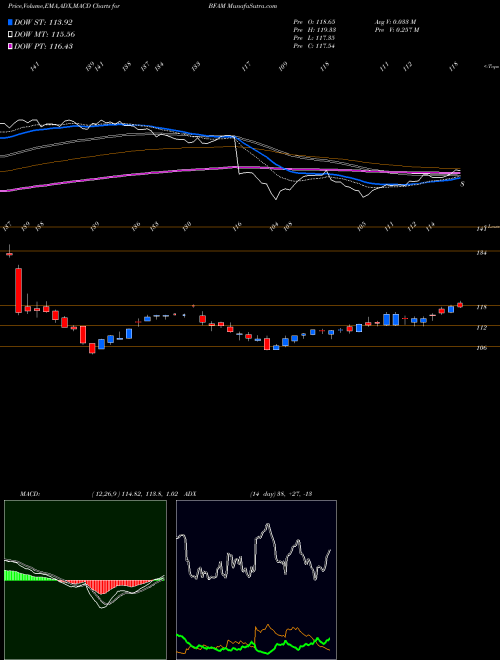Click the 'Avg V: 0.033 M' value
500x660 pixels.
click(x=395, y=22)
